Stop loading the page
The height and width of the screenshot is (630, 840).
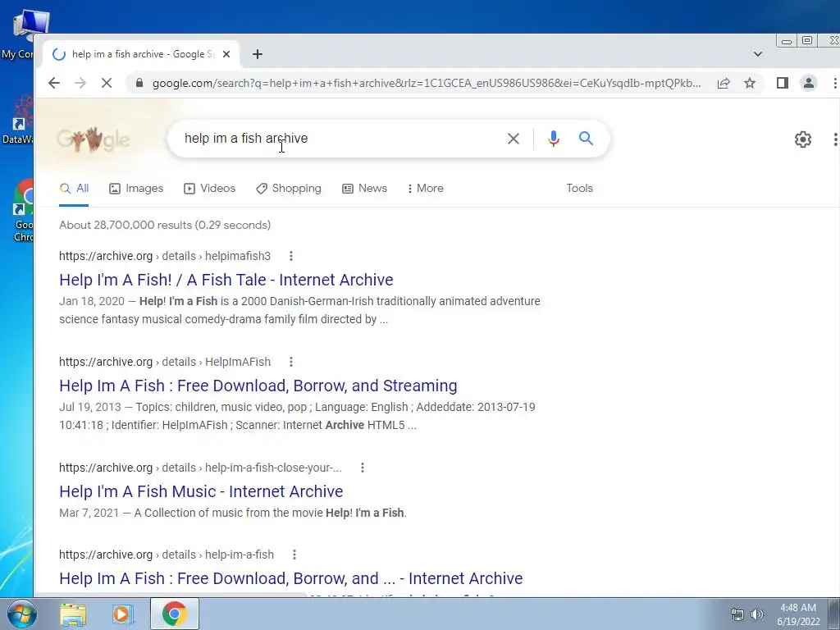coord(107,83)
